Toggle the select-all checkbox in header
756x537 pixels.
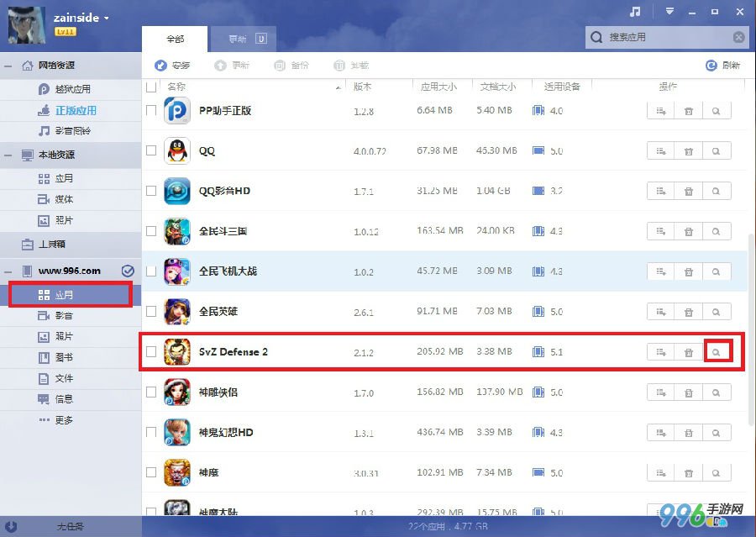[x=151, y=87]
